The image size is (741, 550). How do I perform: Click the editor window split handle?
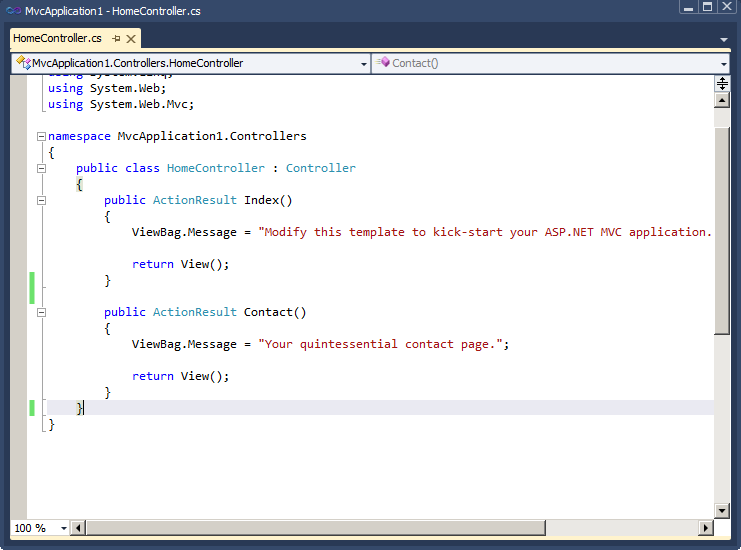pyautogui.click(x=722, y=84)
